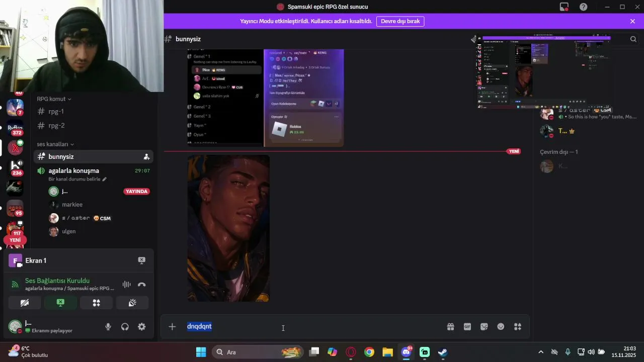
Task: Toggle microphone mute
Action: click(x=108, y=327)
